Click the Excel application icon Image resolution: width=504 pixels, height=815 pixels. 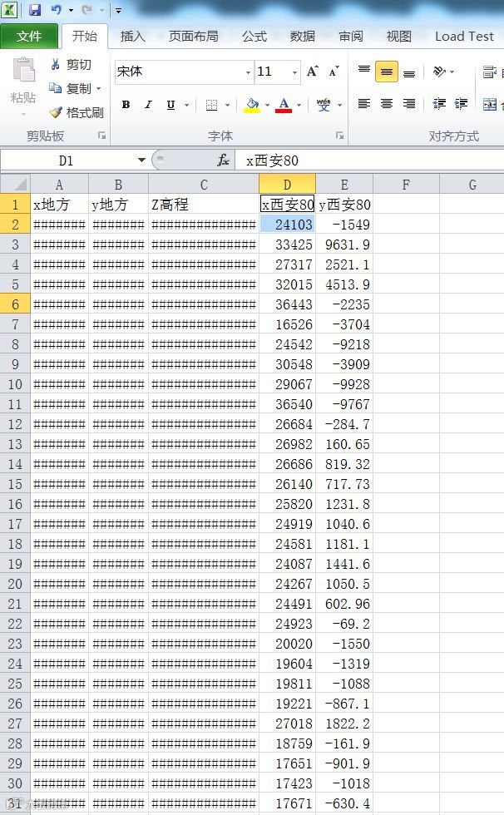[x=10, y=9]
